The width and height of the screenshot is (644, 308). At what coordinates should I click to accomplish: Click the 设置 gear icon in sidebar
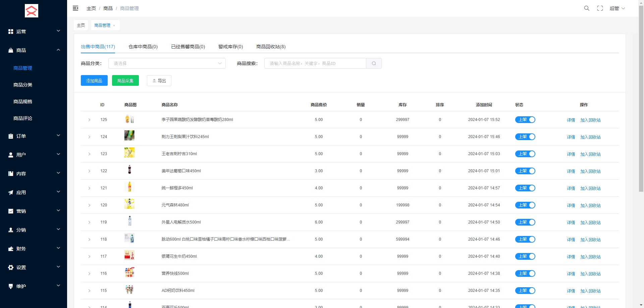coord(11,267)
